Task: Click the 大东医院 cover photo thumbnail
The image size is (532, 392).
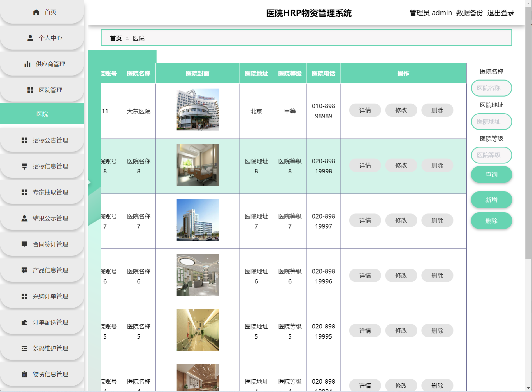Action: click(198, 110)
